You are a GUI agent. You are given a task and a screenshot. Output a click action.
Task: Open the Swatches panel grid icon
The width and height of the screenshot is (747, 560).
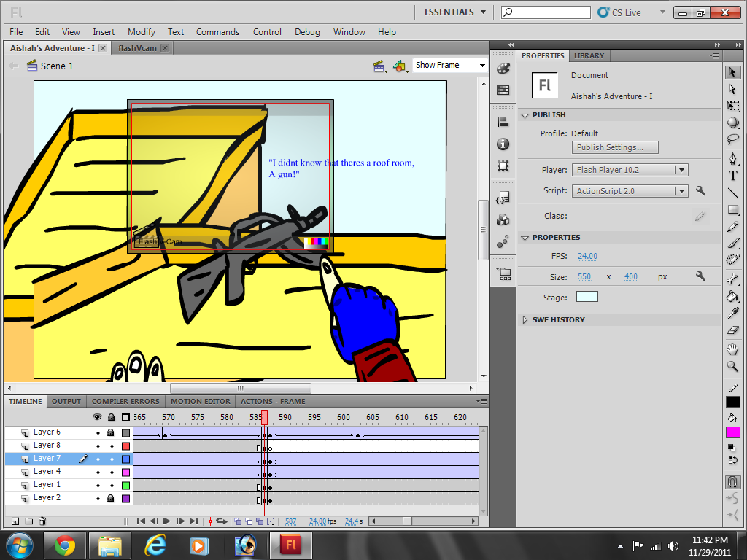[x=503, y=90]
